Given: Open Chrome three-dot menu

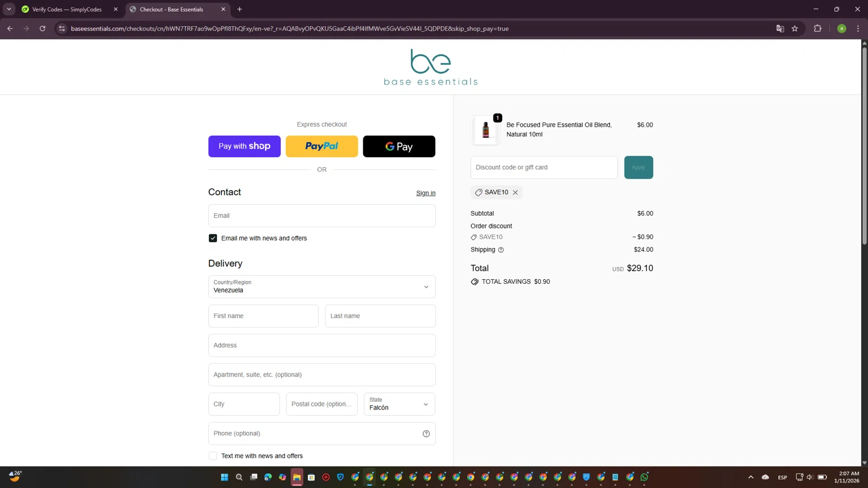Looking at the screenshot, I should click(858, 28).
